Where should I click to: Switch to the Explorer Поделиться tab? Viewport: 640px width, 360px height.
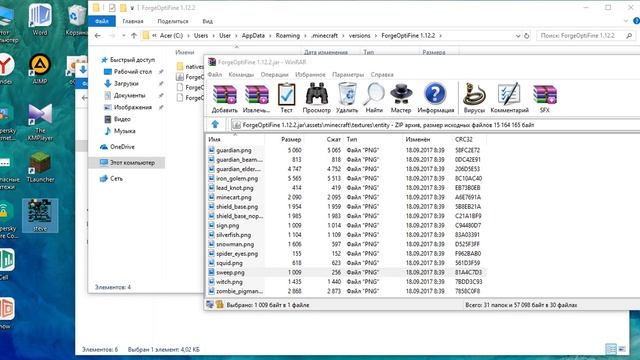tap(173, 21)
